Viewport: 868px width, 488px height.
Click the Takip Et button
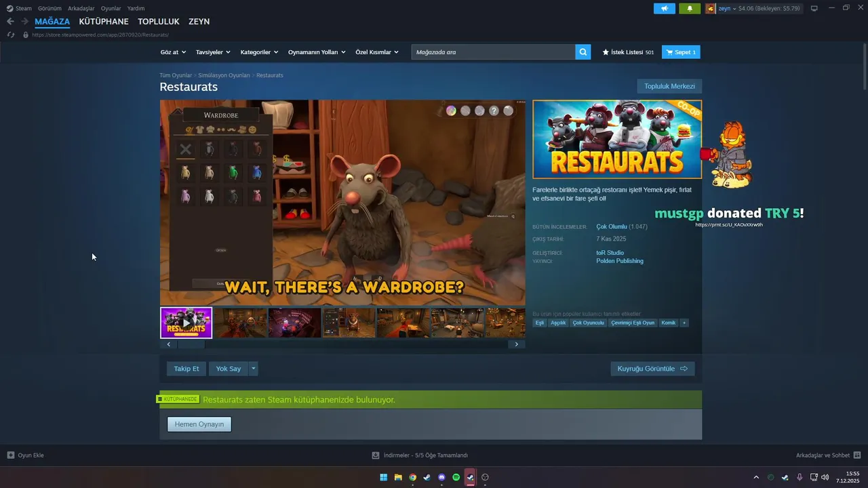click(186, 369)
